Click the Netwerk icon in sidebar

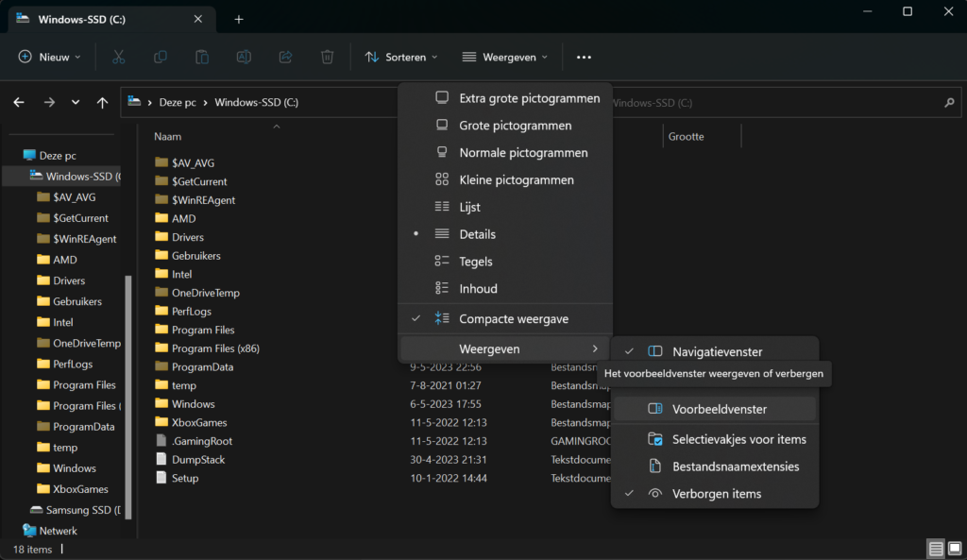(29, 531)
